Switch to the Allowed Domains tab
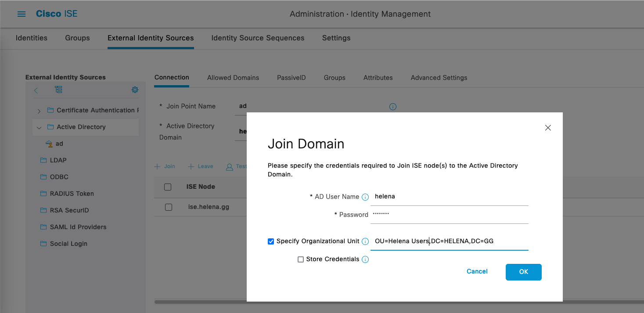The image size is (644, 313). click(233, 78)
